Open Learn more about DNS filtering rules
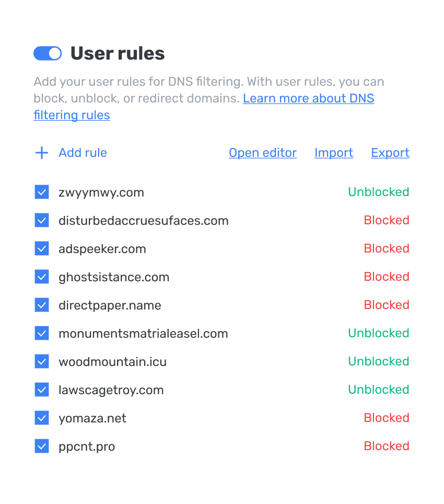 point(308,98)
